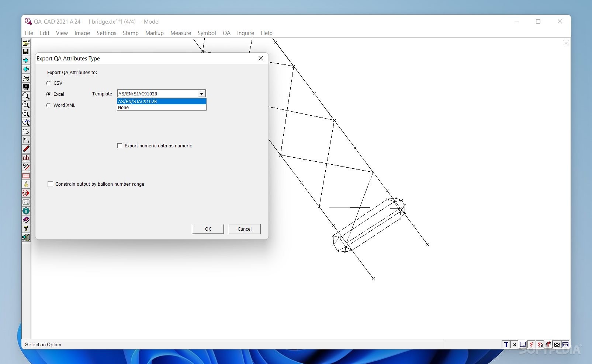Click the zoom out magnifier
Screen dimensions: 592x364
[x=26, y=114]
